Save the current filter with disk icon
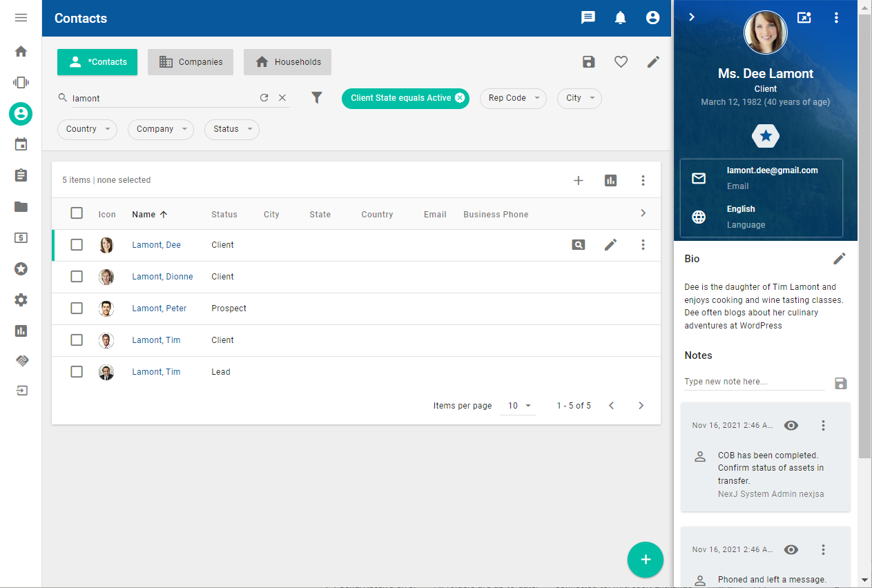Viewport: 872px width, 588px height. pyautogui.click(x=589, y=62)
